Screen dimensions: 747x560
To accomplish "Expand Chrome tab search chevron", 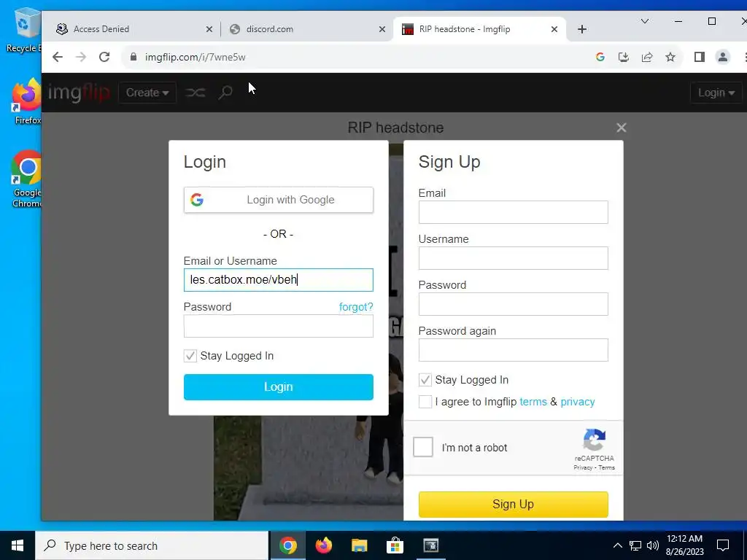I will [645, 21].
